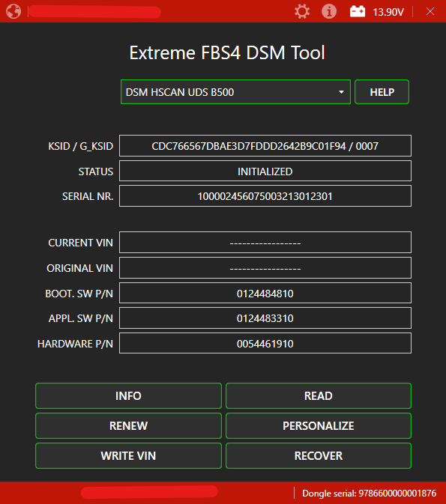The image size is (446, 504).
Task: Click the Dongle serial text in status bar
Action: (x=369, y=493)
